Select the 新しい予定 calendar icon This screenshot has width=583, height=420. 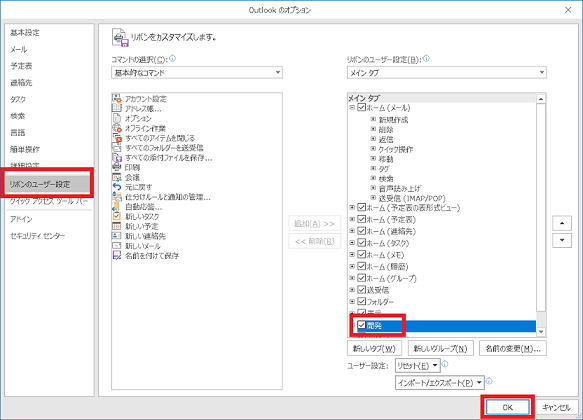pyautogui.click(x=117, y=226)
